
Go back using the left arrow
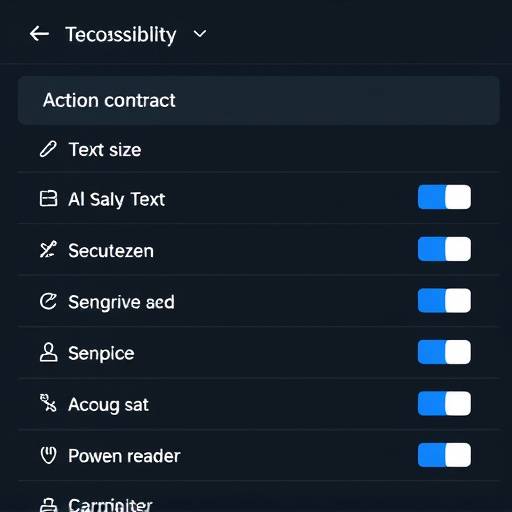click(39, 34)
